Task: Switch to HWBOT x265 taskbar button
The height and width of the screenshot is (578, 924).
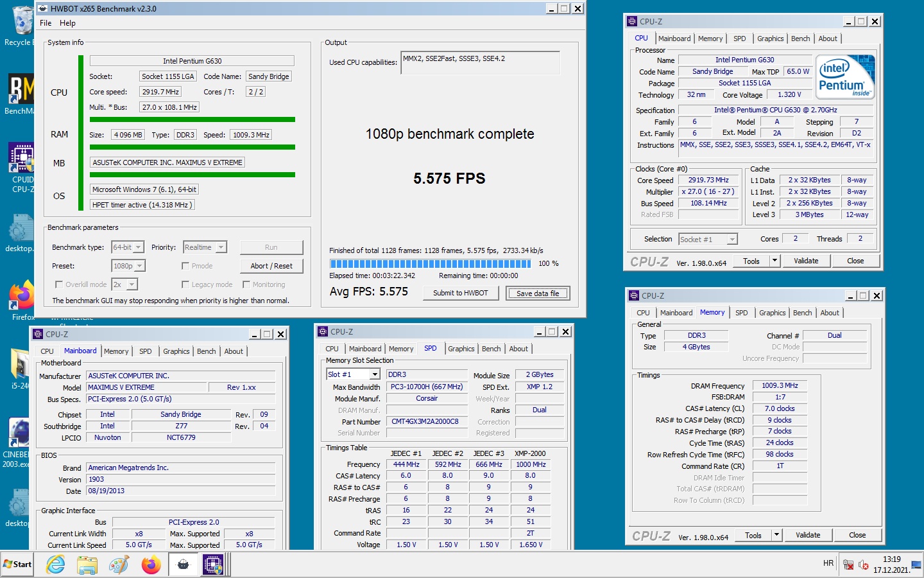Action: coord(184,565)
